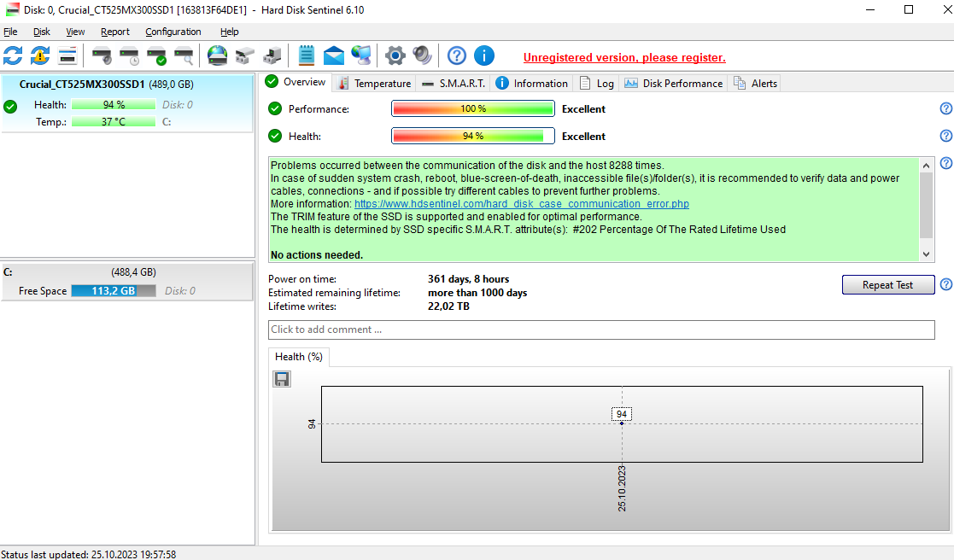954x560 pixels.
Task: Click left panel Health 94 % green bar
Action: pos(114,105)
